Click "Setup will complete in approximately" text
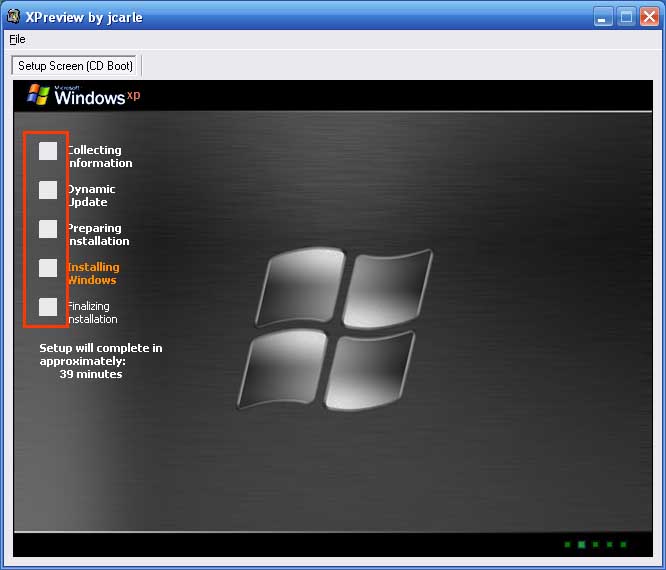 tap(101, 354)
